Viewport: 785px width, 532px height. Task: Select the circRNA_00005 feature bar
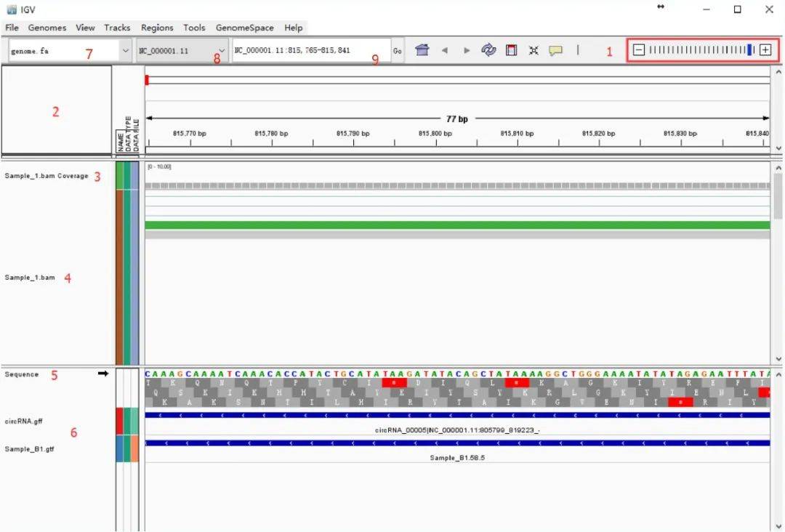[x=458, y=415]
